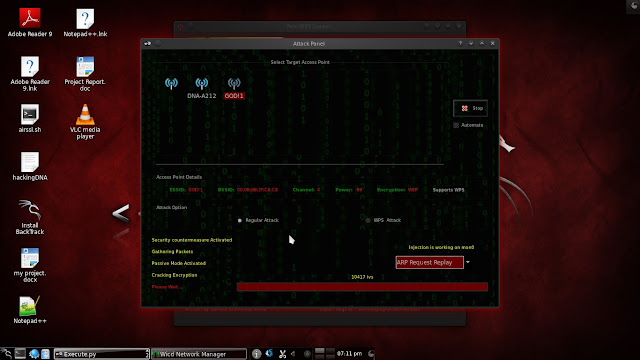
Task: Click the pin icon in Attack Panel title bar
Action: pyautogui.click(x=158, y=43)
